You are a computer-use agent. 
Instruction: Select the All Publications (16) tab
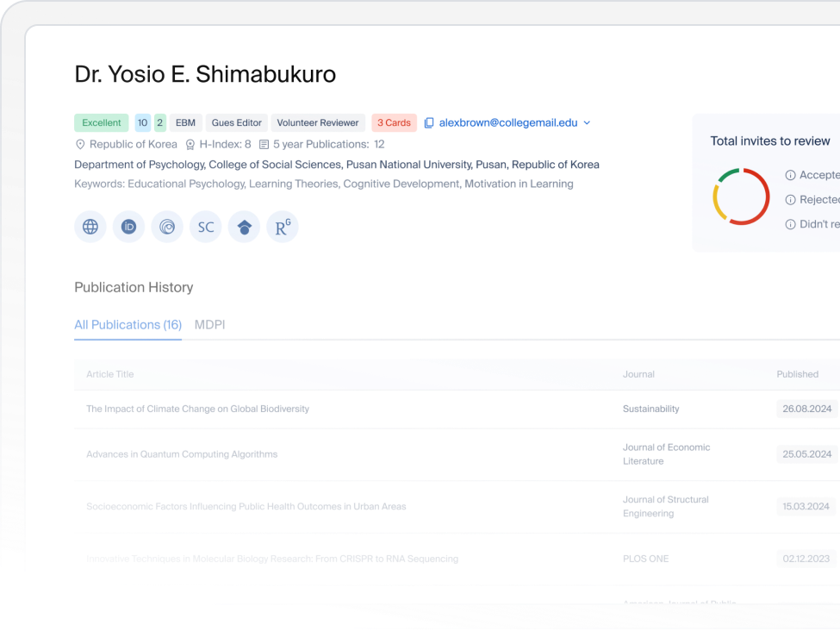coord(128,325)
